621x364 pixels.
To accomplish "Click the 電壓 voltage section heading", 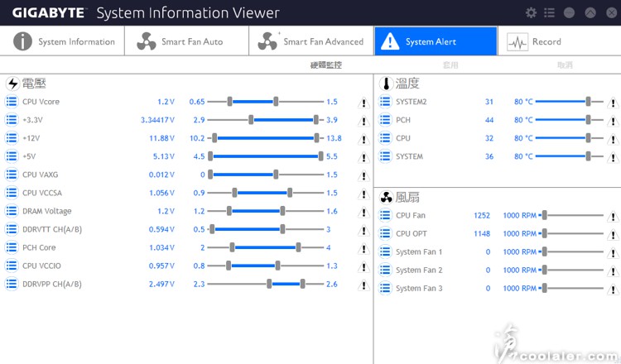I will coord(34,83).
